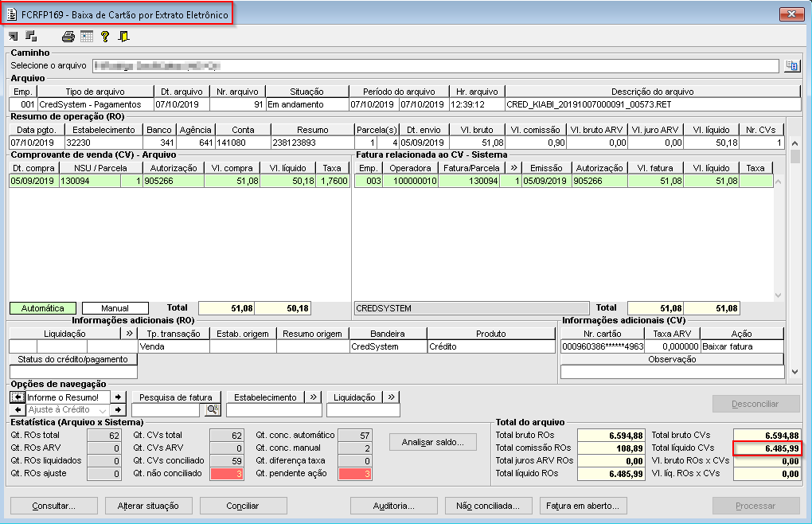Image resolution: width=812 pixels, height=524 pixels.
Task: Click down arrow of Fatura grid scrollbar
Action: (x=778, y=295)
